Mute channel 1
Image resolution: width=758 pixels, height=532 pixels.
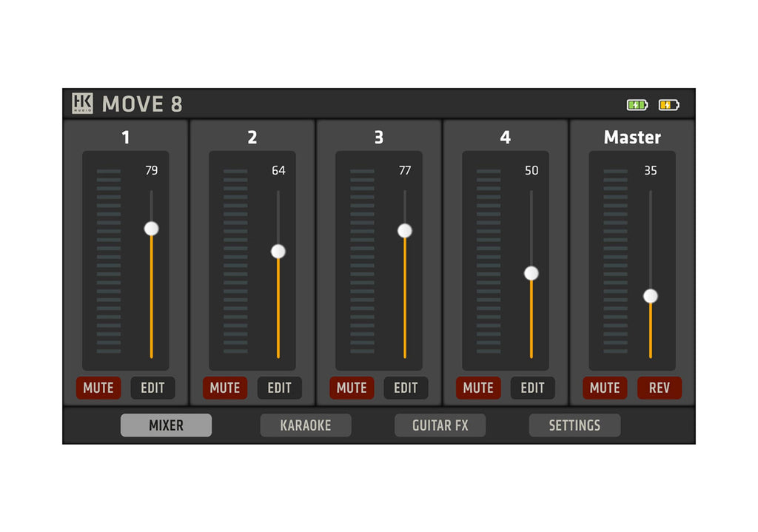[98, 388]
